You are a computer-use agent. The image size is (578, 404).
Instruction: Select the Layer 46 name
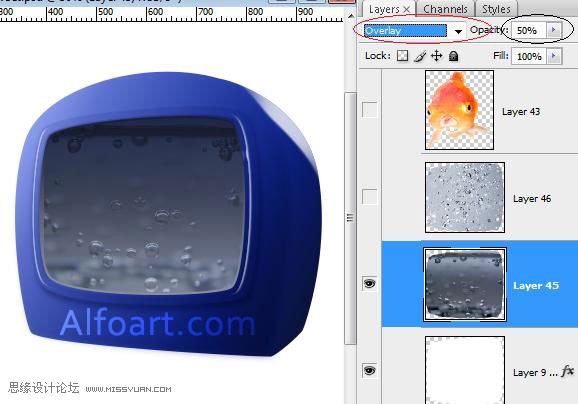click(x=532, y=199)
